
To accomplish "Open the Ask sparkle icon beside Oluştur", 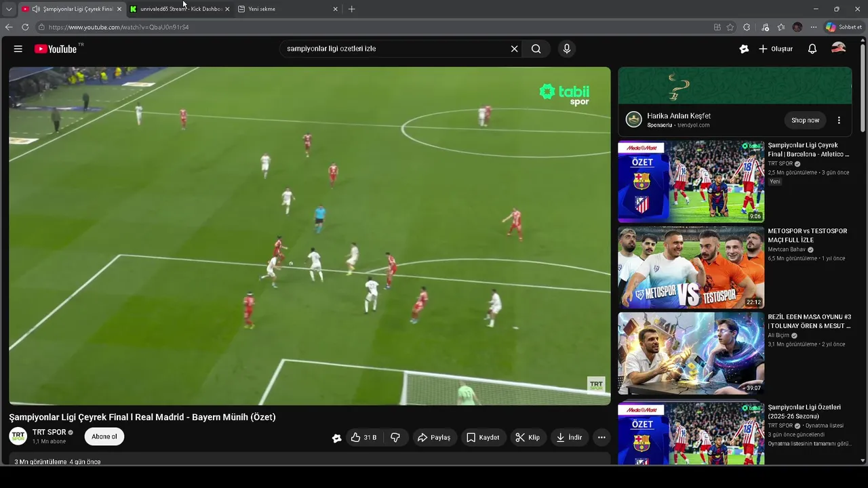I will [744, 49].
